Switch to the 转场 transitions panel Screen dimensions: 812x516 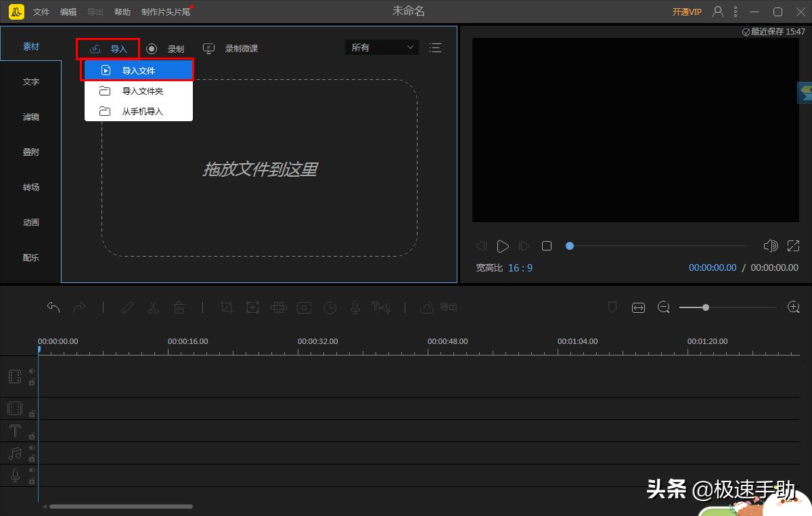[30, 187]
